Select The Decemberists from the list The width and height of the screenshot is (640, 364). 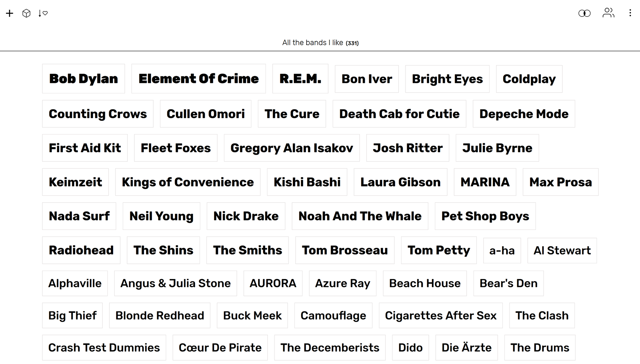click(330, 348)
